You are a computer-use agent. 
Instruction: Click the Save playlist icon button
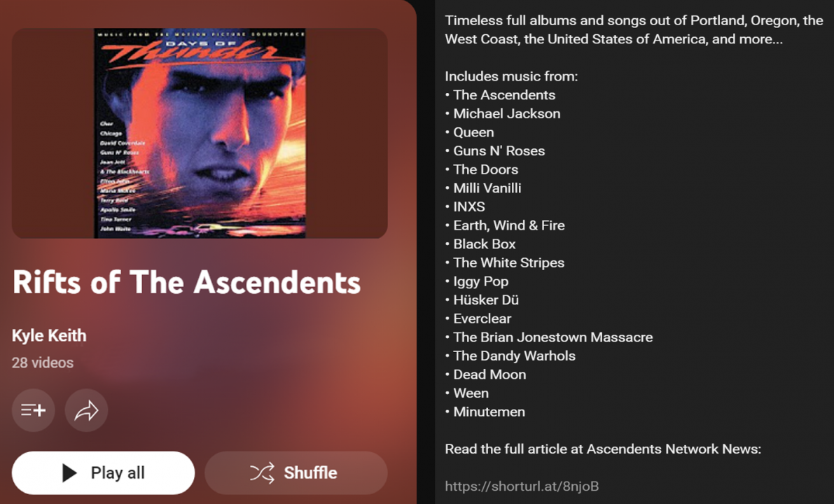pyautogui.click(x=33, y=410)
